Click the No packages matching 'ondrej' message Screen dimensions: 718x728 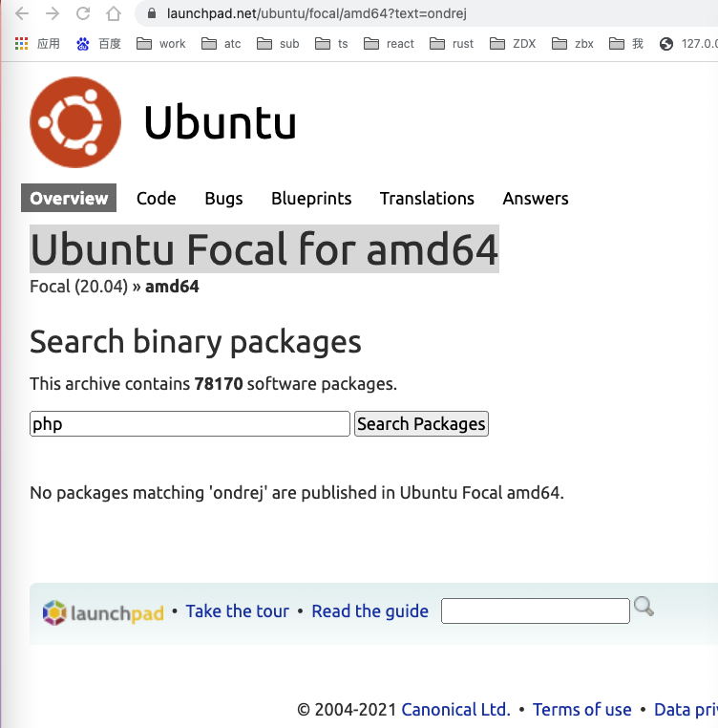click(x=297, y=493)
